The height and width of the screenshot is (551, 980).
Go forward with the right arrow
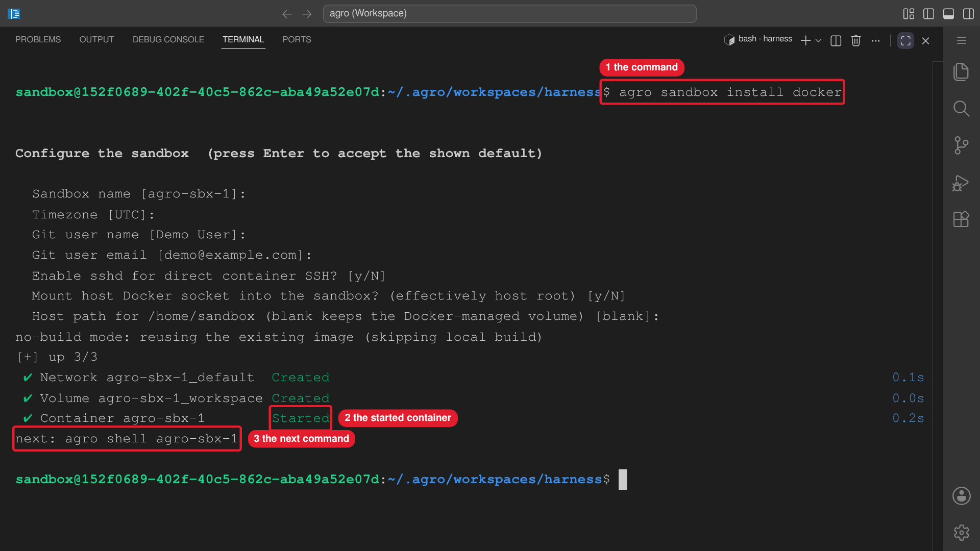pos(307,14)
